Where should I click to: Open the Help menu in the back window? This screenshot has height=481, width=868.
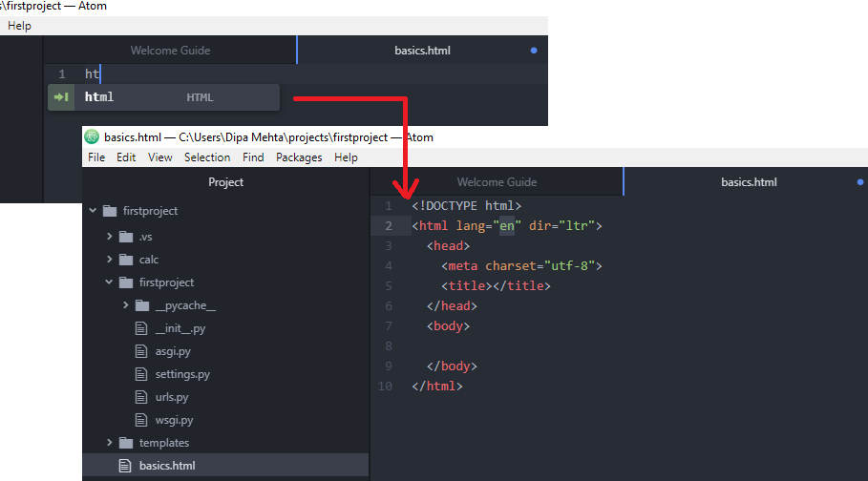click(x=19, y=26)
